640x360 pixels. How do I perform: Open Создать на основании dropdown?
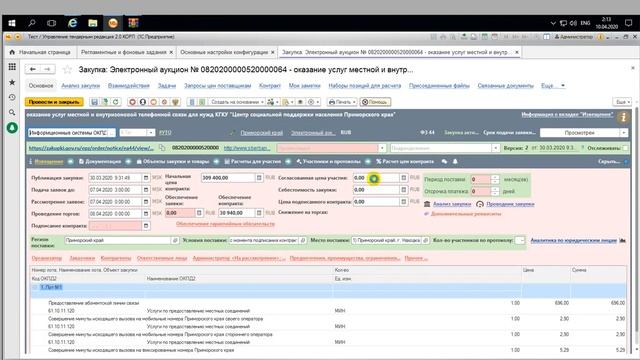tap(238, 102)
